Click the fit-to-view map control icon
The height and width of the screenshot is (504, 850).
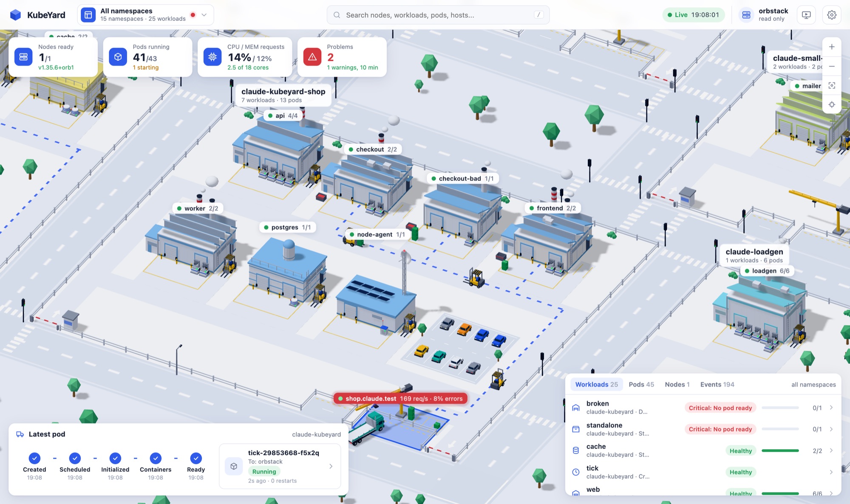click(832, 85)
